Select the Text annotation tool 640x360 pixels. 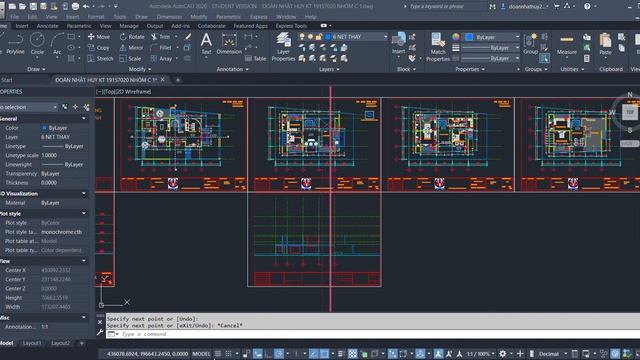[207, 44]
